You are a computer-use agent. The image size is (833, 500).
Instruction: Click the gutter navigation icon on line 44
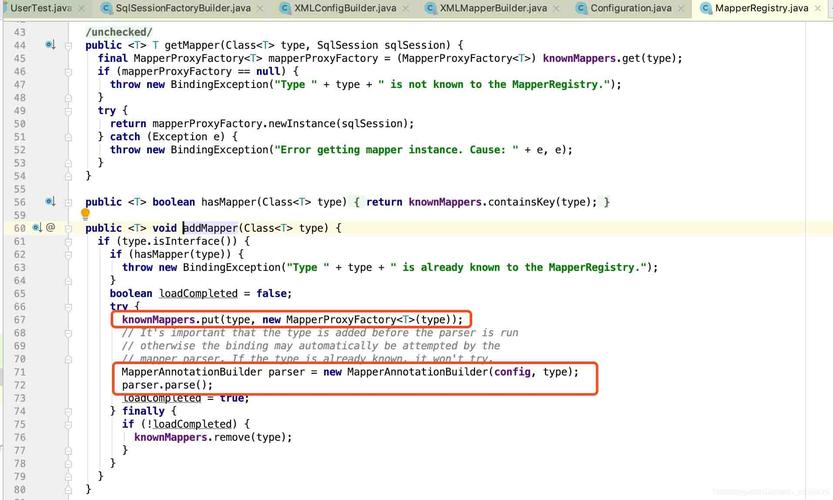coord(50,45)
